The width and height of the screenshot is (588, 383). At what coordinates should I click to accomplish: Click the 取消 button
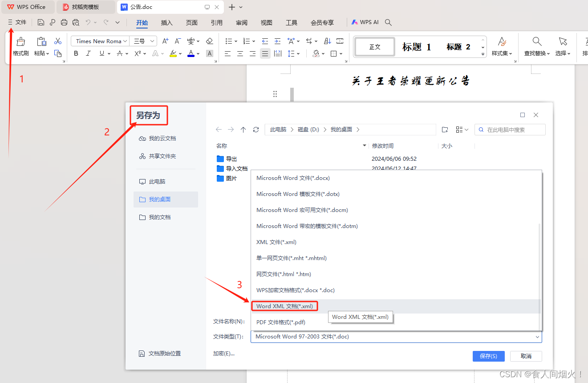[x=526, y=356]
